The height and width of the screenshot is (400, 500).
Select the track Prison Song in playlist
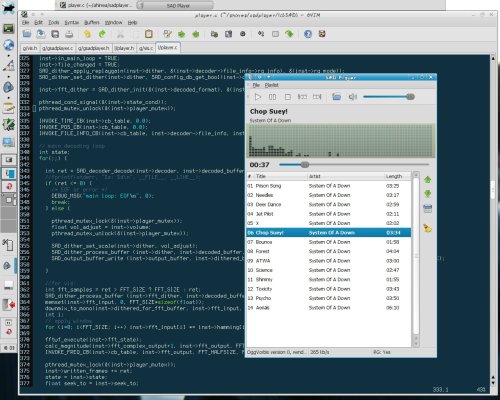(329, 186)
